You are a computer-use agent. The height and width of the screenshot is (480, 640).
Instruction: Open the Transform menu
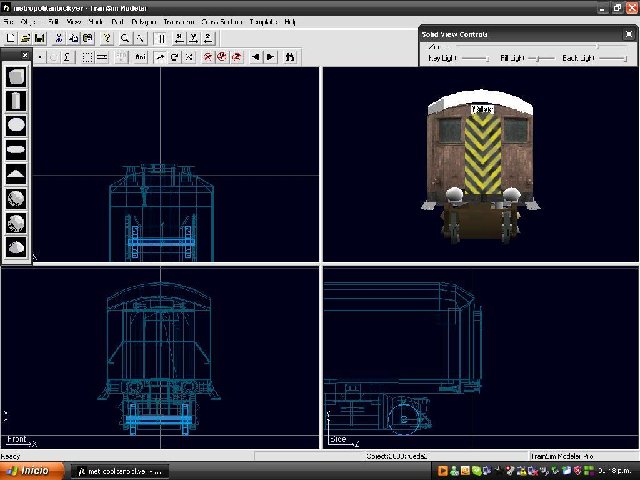point(178,21)
